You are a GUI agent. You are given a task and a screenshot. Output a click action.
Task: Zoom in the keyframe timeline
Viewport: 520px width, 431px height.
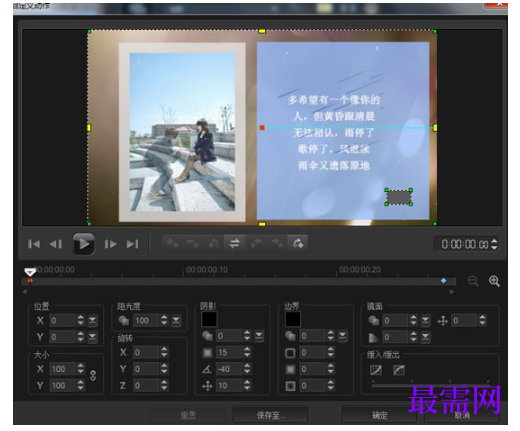point(494,281)
